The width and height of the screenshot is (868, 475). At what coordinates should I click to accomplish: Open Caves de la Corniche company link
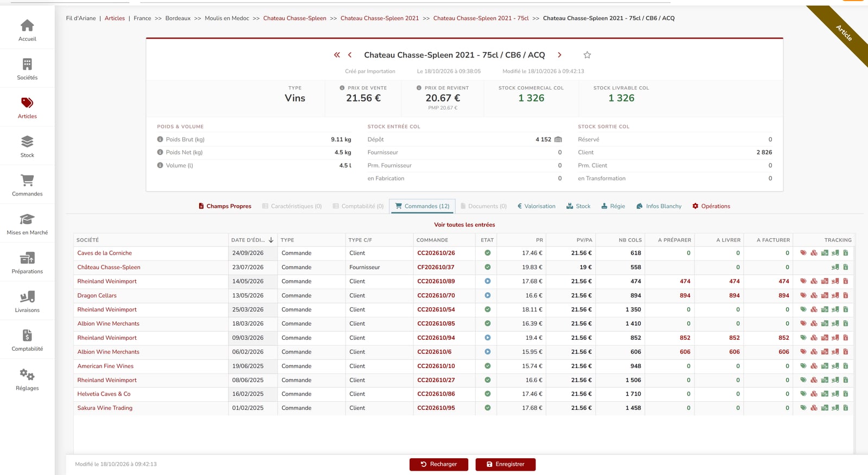point(105,253)
